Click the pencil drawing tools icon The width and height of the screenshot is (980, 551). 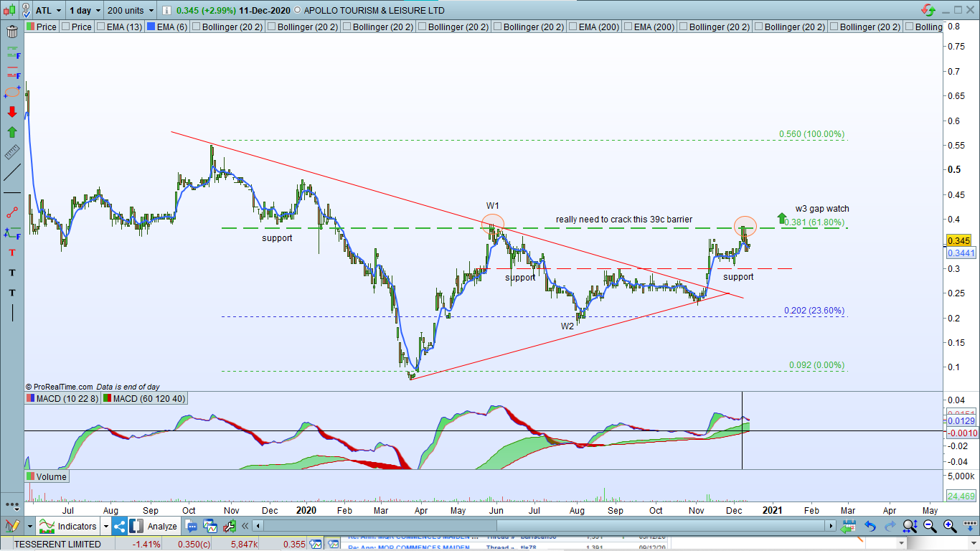[12, 525]
